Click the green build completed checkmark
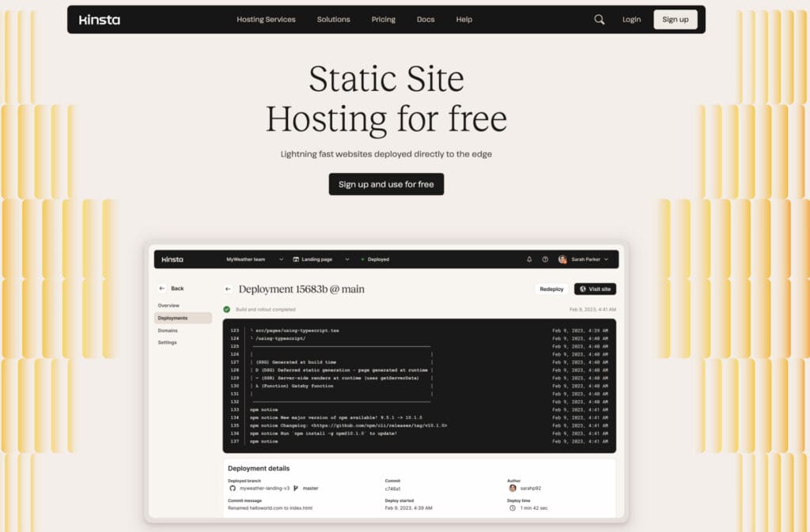The width and height of the screenshot is (810, 532). pos(227,309)
